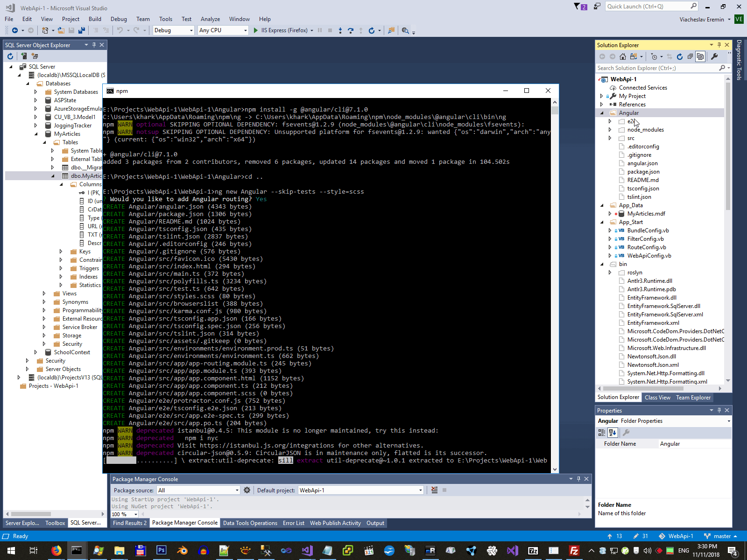Click the 31 pending changes status button

click(641, 536)
